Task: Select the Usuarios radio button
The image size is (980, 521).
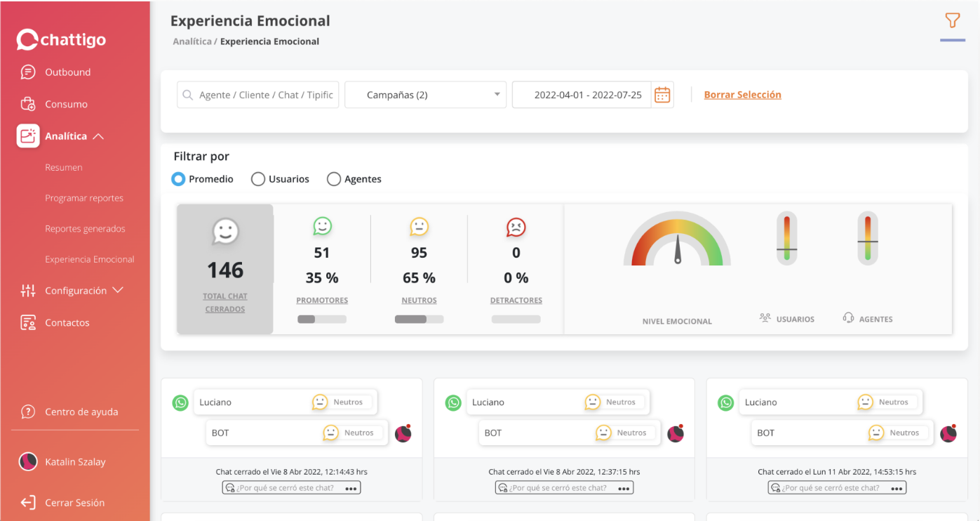Action: click(258, 179)
